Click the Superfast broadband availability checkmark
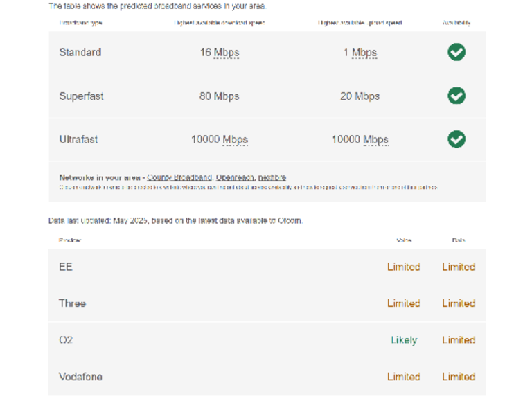Image resolution: width=532 pixels, height=399 pixels. click(x=456, y=96)
